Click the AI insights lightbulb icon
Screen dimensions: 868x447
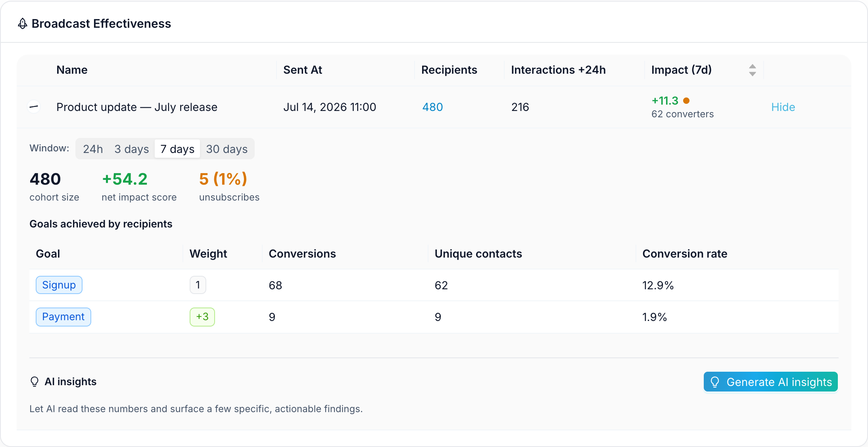(35, 382)
